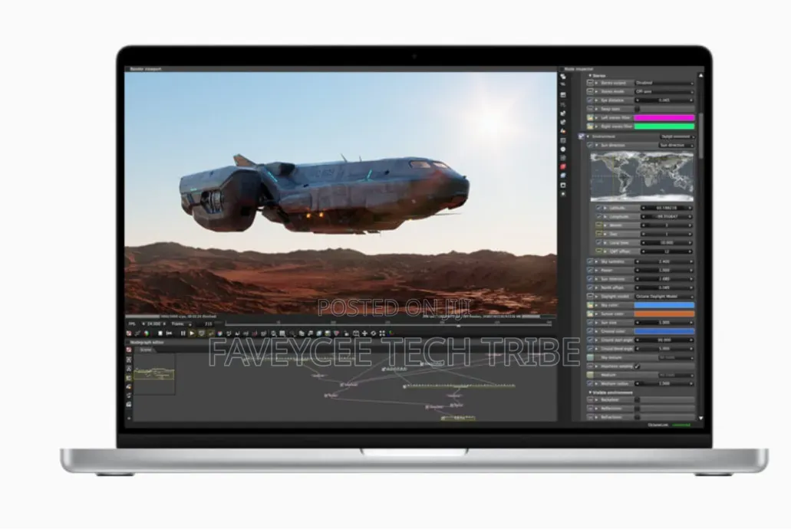This screenshot has height=532, width=791.
Task: Click the top stacked-cubes icon in inspector strip
Action: pyautogui.click(x=563, y=77)
